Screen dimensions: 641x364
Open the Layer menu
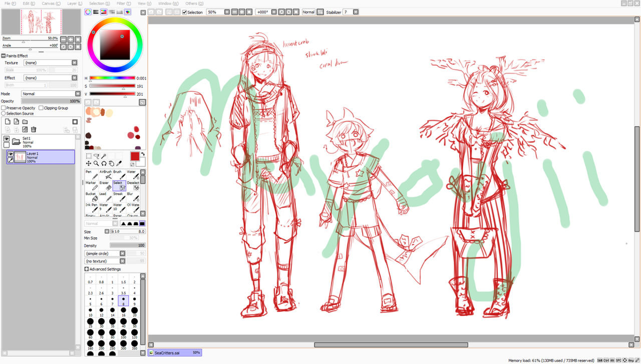(74, 4)
